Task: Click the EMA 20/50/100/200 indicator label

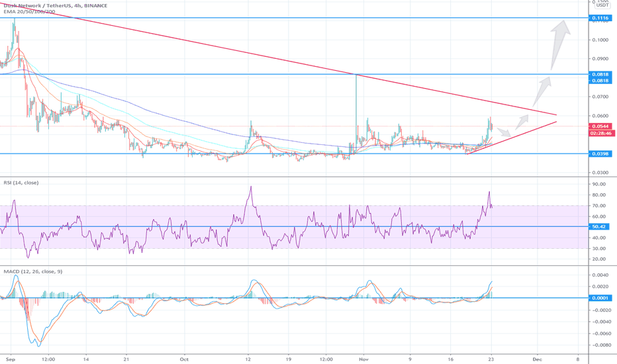Action: pyautogui.click(x=29, y=11)
